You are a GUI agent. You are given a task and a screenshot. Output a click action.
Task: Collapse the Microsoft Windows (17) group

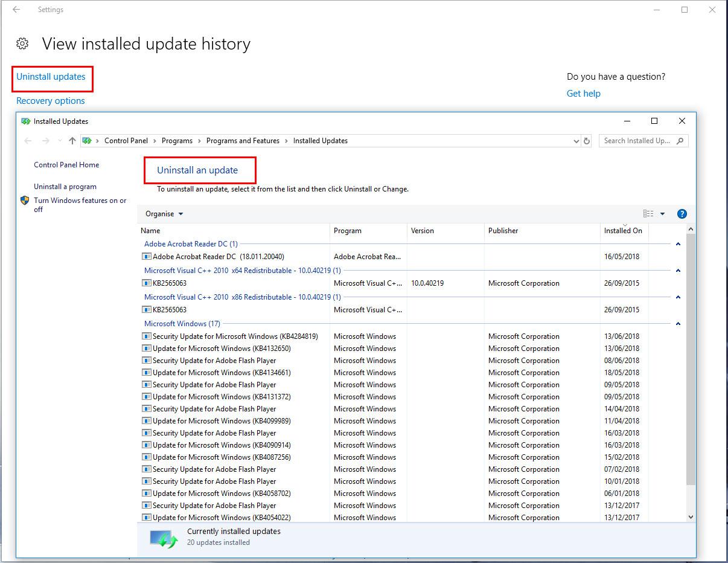point(678,324)
